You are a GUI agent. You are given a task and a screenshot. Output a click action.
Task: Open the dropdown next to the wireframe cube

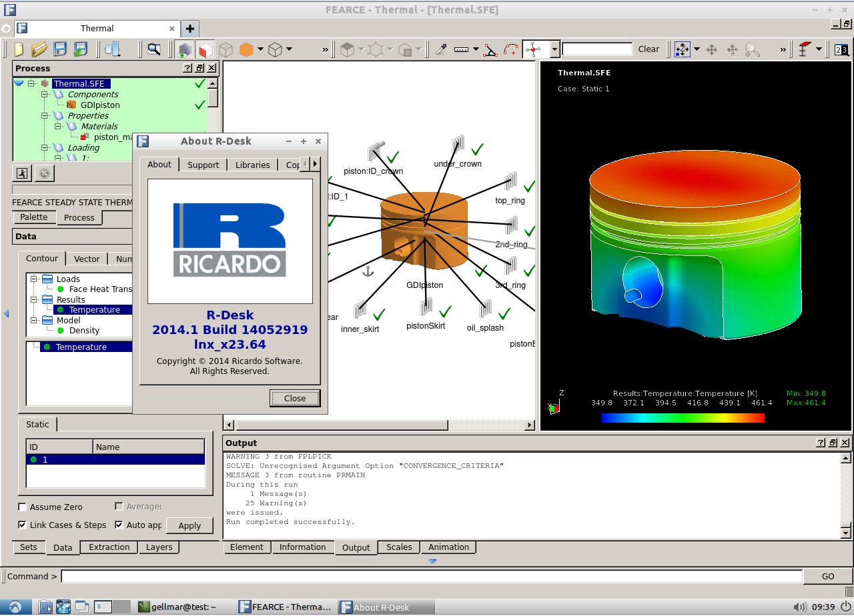coord(289,49)
